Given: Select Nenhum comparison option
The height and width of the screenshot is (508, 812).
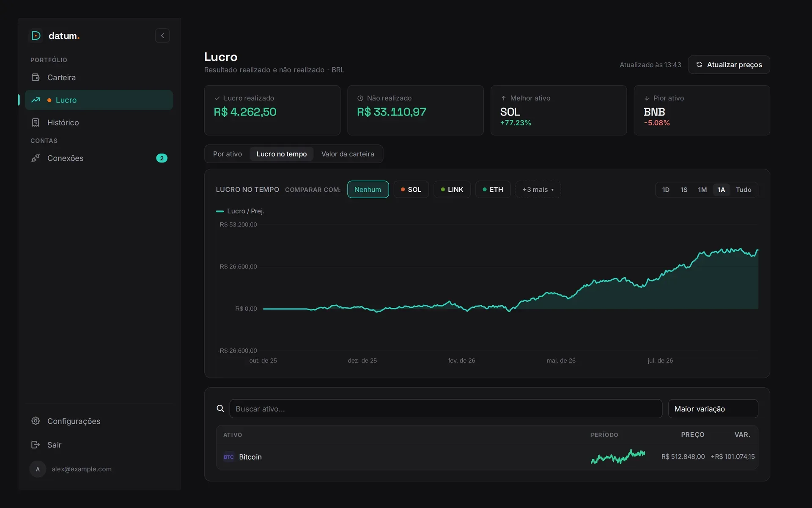Looking at the screenshot, I should coord(368,189).
